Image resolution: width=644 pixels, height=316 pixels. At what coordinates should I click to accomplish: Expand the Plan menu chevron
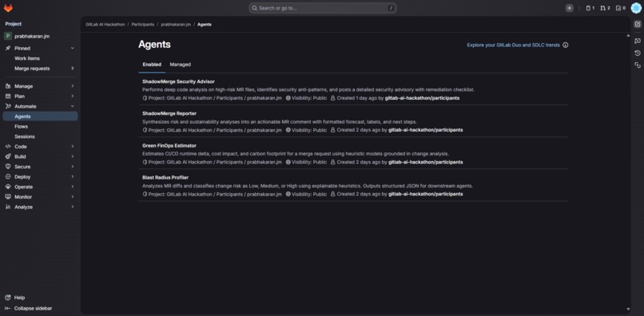point(72,97)
